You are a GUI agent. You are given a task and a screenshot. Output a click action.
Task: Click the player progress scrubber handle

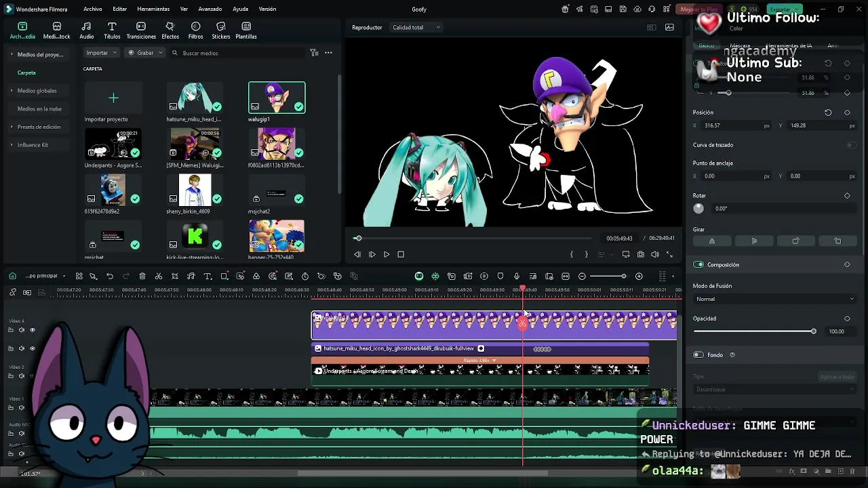358,238
